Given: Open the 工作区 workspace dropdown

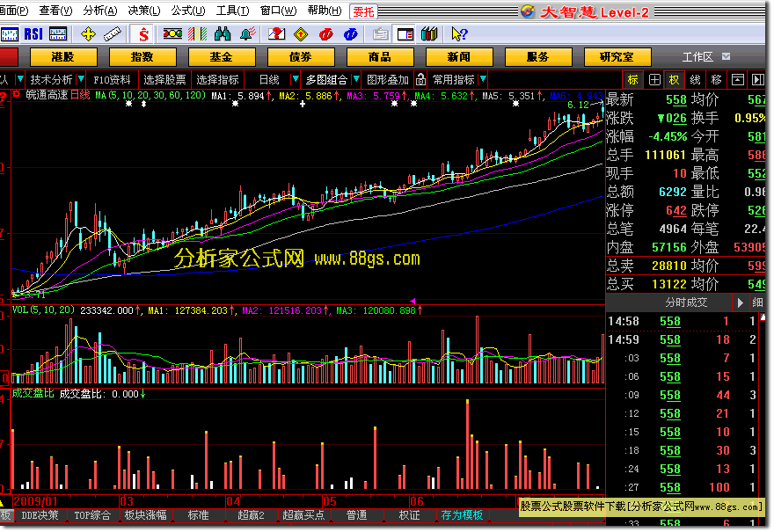Looking at the screenshot, I should [726, 57].
